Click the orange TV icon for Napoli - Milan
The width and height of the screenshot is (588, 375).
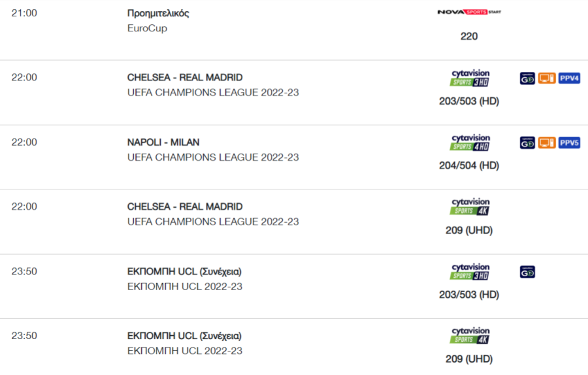point(547,143)
